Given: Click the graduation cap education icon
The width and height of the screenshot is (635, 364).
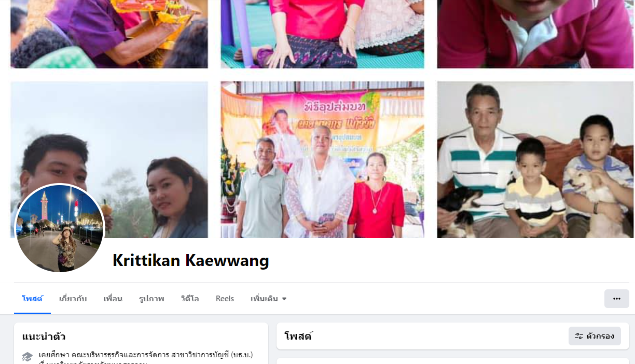Looking at the screenshot, I should (x=27, y=356).
